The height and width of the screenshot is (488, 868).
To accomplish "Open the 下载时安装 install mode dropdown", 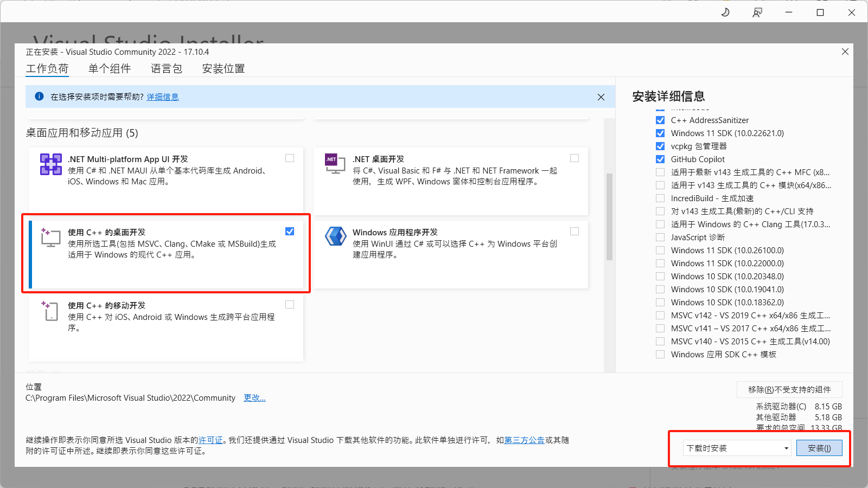I will [737, 448].
